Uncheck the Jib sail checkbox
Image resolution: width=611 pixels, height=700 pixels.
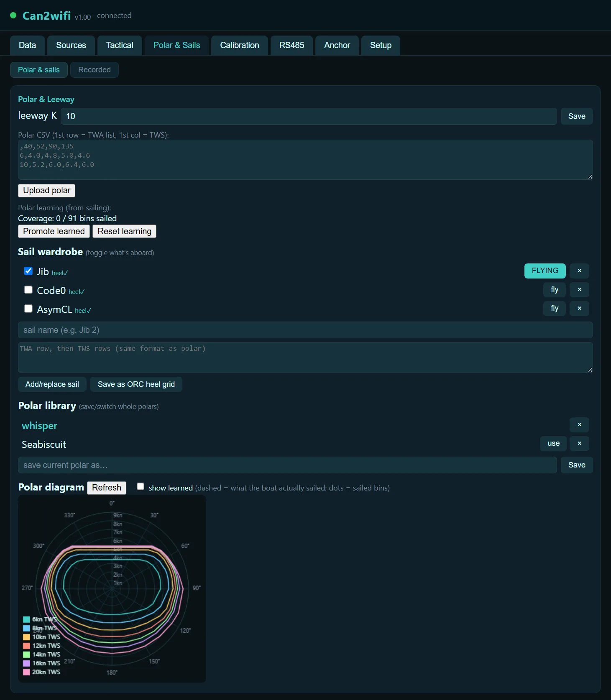click(28, 271)
